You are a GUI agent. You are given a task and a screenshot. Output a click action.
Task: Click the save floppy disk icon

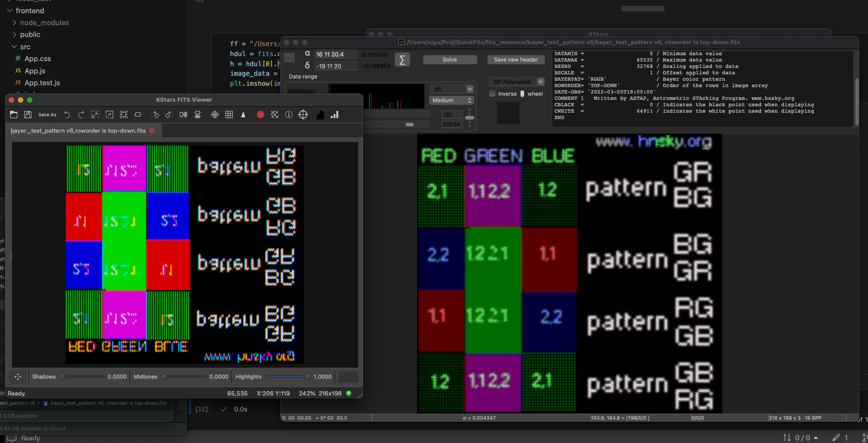tap(28, 115)
